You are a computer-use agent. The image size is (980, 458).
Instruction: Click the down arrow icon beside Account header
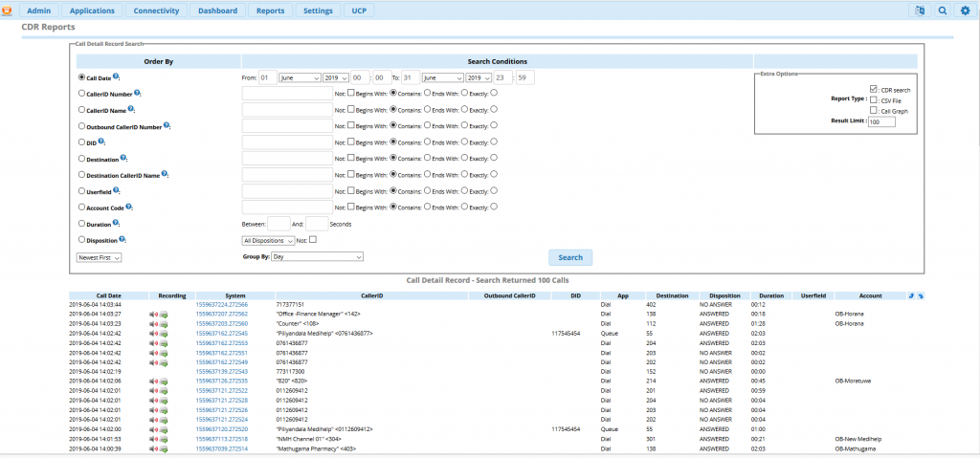point(921,295)
